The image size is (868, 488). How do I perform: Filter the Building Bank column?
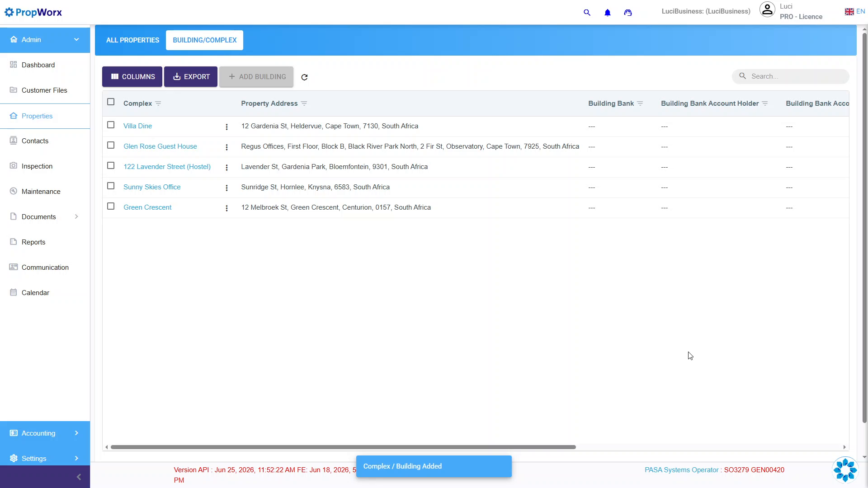(640, 103)
